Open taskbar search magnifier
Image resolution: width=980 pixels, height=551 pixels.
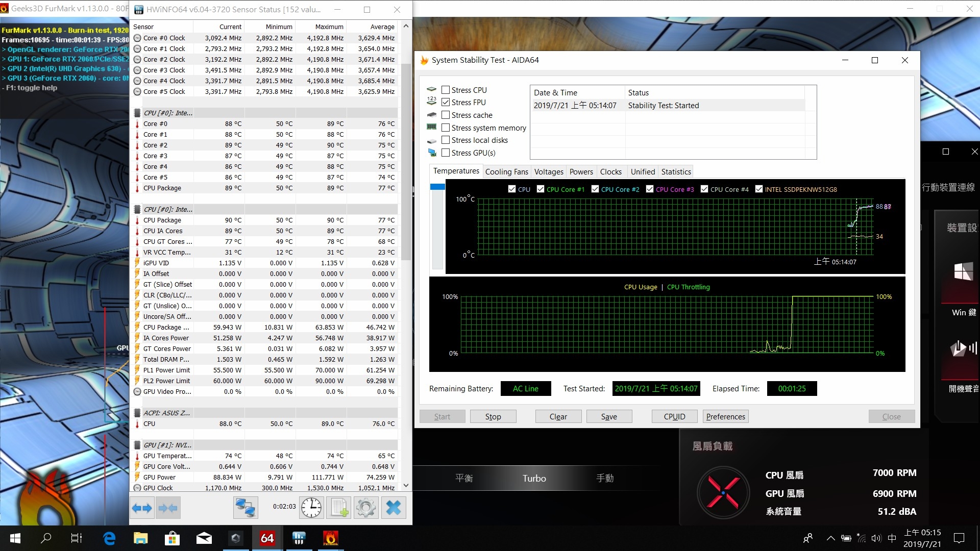(46, 538)
